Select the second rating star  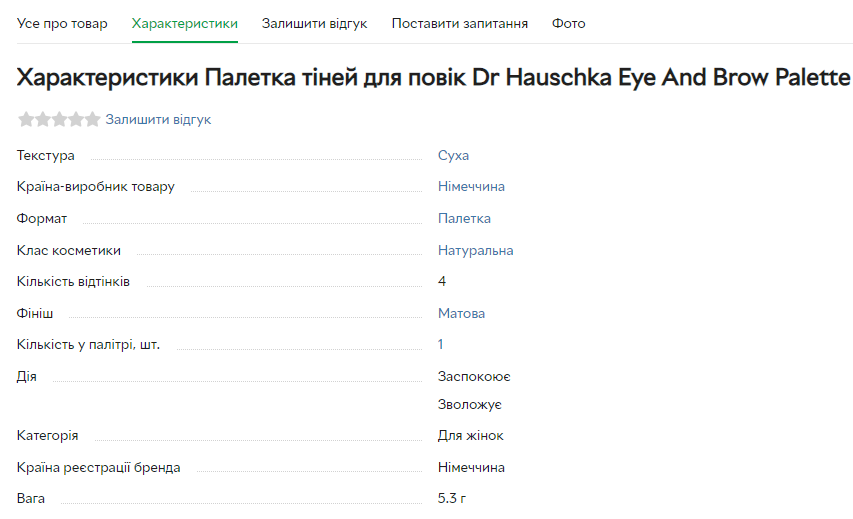tap(43, 120)
